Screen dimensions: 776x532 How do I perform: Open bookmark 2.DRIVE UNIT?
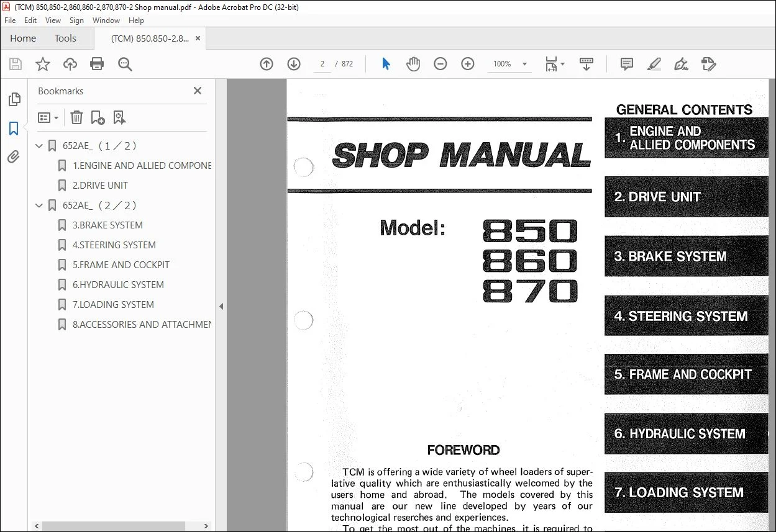click(x=100, y=186)
